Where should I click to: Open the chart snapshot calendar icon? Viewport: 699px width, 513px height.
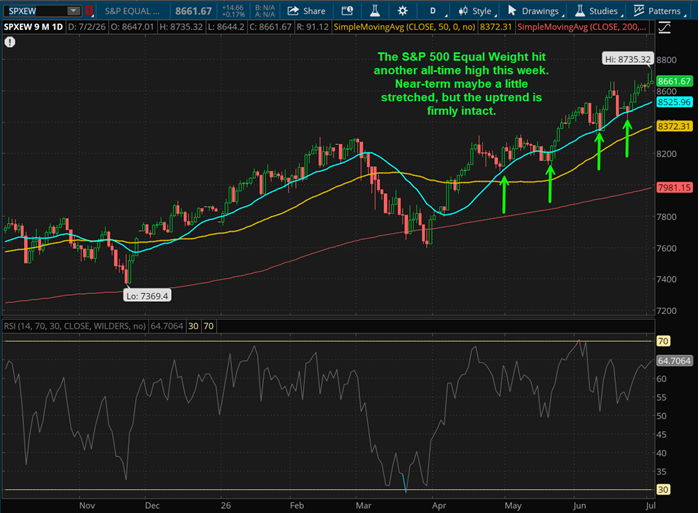[x=347, y=11]
